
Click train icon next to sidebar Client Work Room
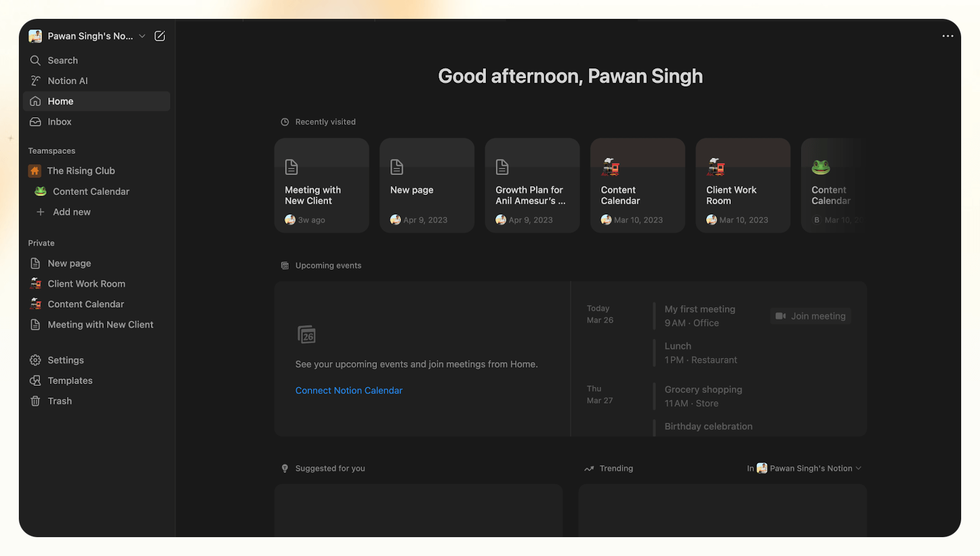(35, 283)
